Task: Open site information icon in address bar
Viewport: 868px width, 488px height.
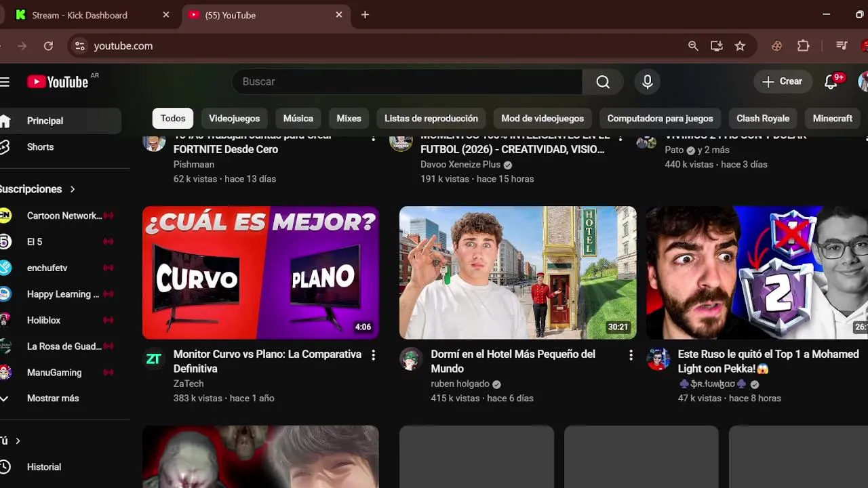Action: click(80, 46)
